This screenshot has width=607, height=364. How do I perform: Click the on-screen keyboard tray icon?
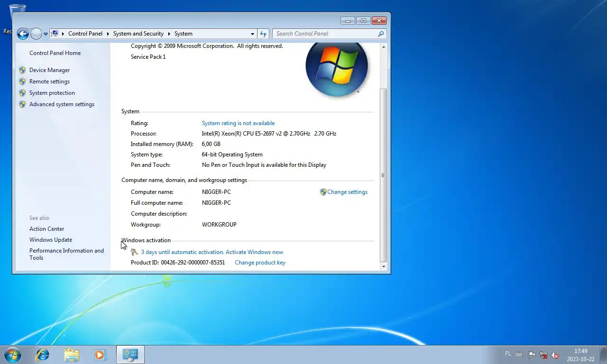[x=519, y=355]
